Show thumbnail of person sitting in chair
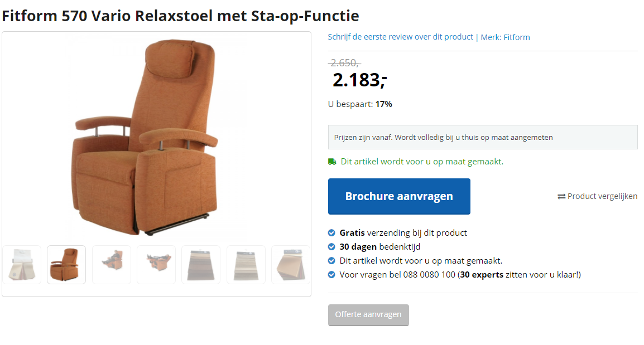 [112, 265]
